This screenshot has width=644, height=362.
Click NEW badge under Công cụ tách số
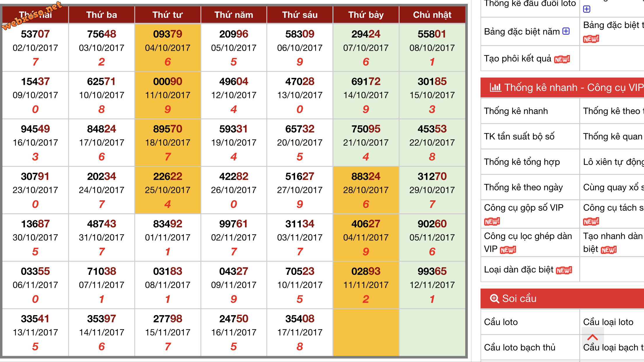tap(591, 222)
